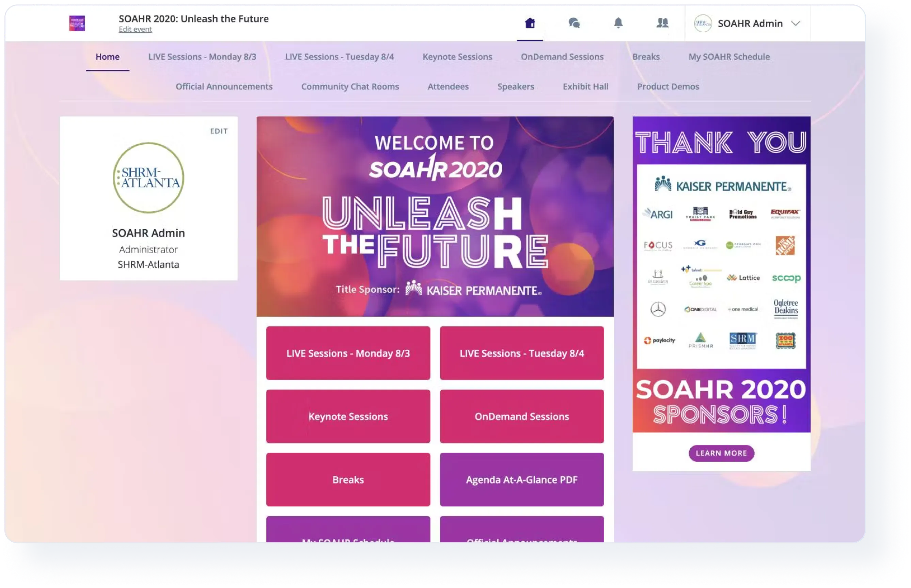Click SHRM-Atlanta avatar in top bar
The width and height of the screenshot is (911, 588).
pos(703,23)
